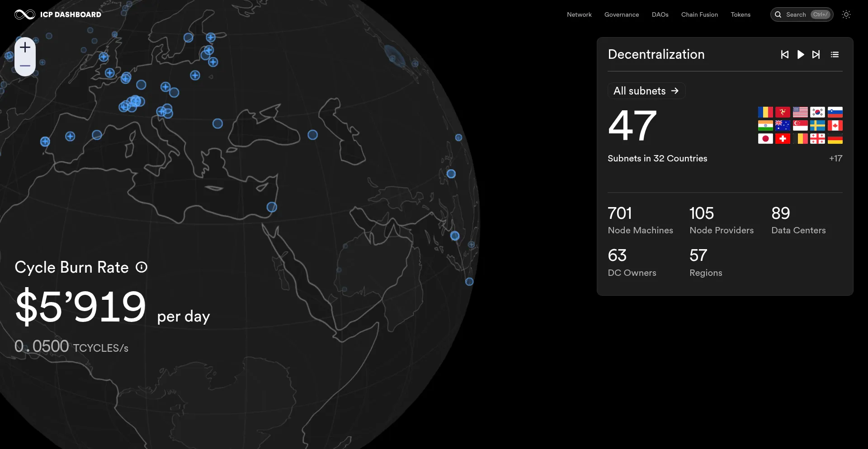The width and height of the screenshot is (868, 449).
Task: Select the Sweden flag icon
Action: pyautogui.click(x=818, y=125)
